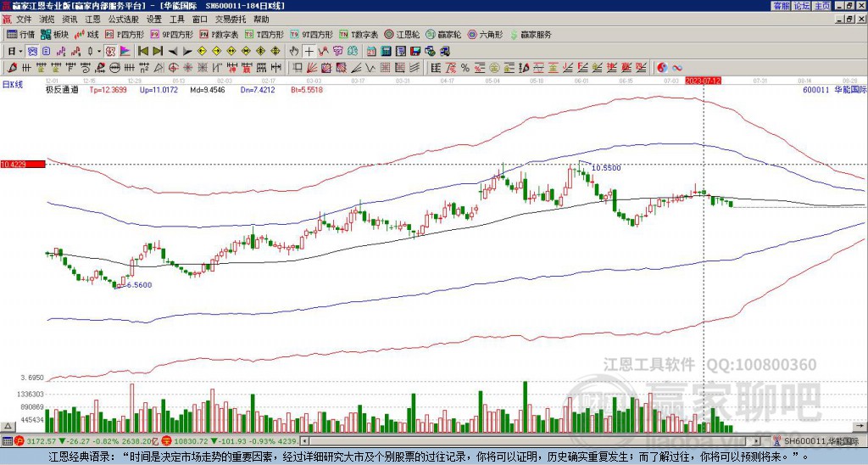Click the 主页 link button
Screen dimensions: 868x465
(x=822, y=6)
